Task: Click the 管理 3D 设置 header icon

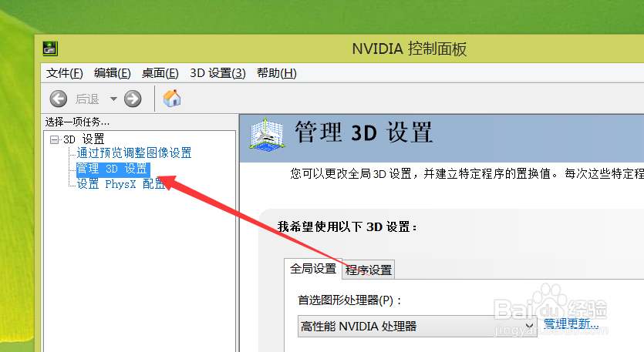Action: [x=267, y=135]
